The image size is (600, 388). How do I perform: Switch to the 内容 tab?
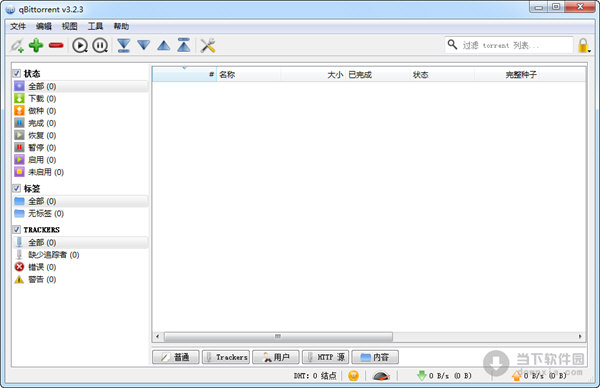pyautogui.click(x=375, y=357)
